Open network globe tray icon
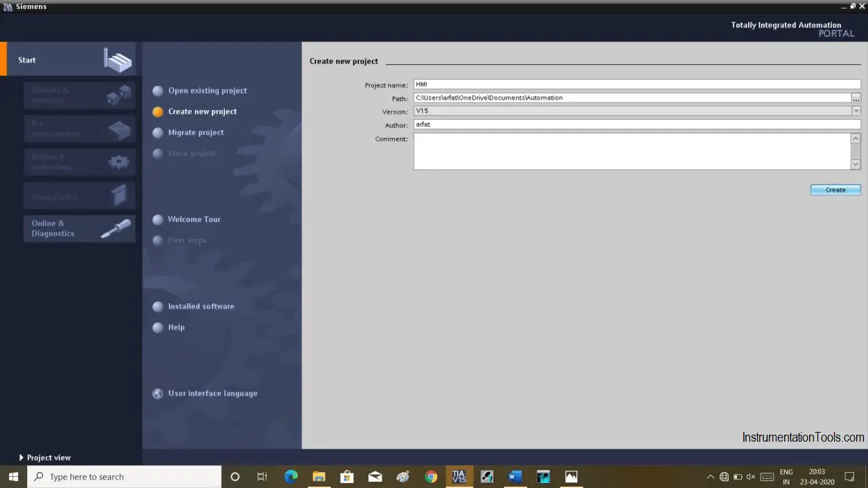 coord(724,477)
